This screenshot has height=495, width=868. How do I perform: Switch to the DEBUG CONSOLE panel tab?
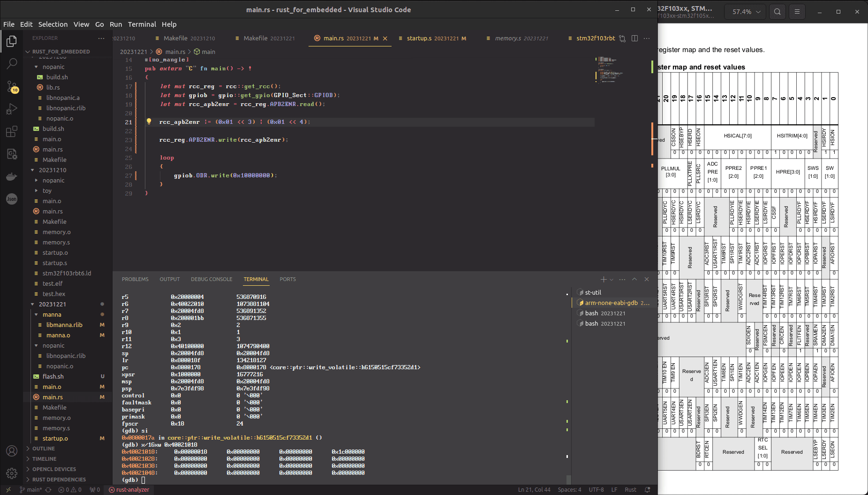[211, 279]
